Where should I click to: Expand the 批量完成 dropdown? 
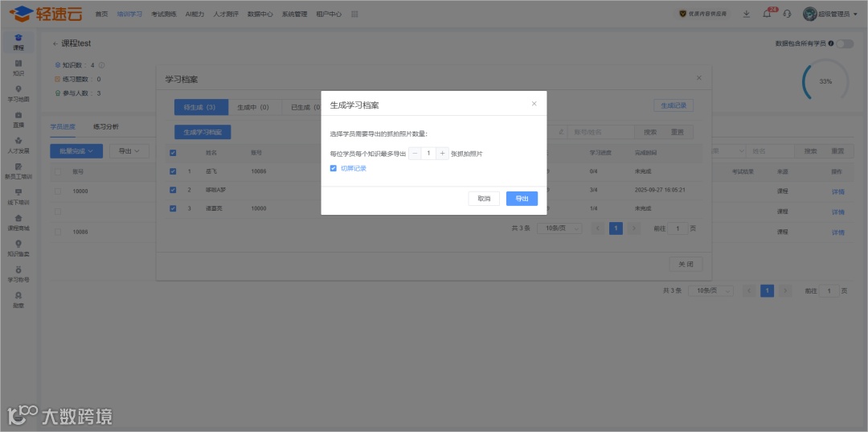tap(76, 150)
